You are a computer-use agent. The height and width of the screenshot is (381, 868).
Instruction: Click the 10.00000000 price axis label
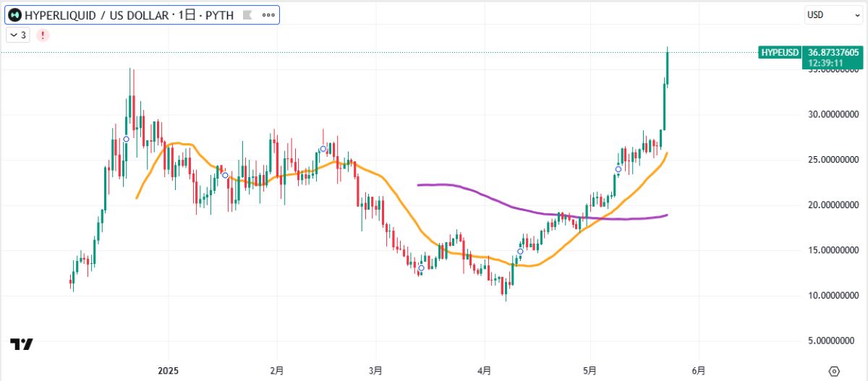(833, 295)
